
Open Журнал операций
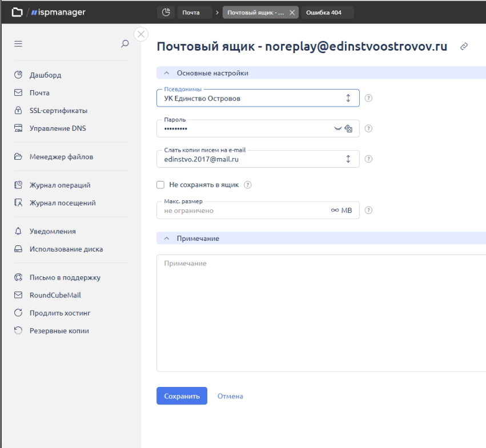point(52,185)
